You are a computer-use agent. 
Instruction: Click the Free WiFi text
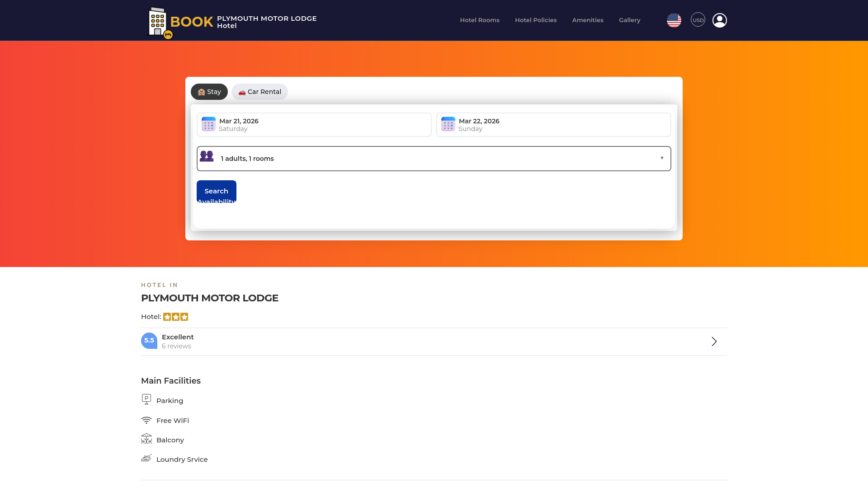pos(173,421)
